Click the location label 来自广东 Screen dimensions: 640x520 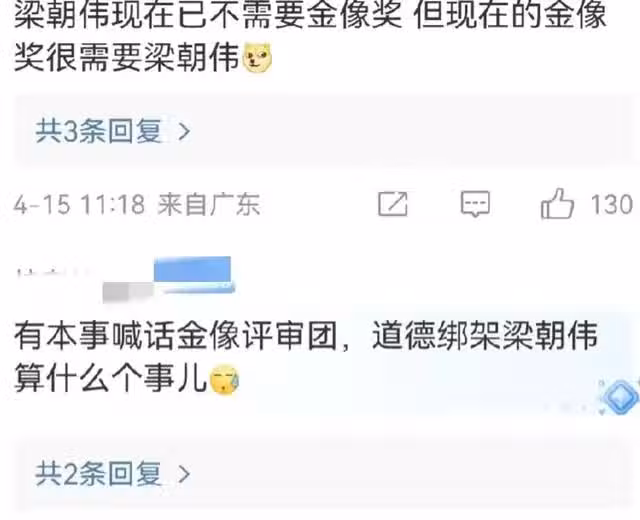tap(209, 204)
